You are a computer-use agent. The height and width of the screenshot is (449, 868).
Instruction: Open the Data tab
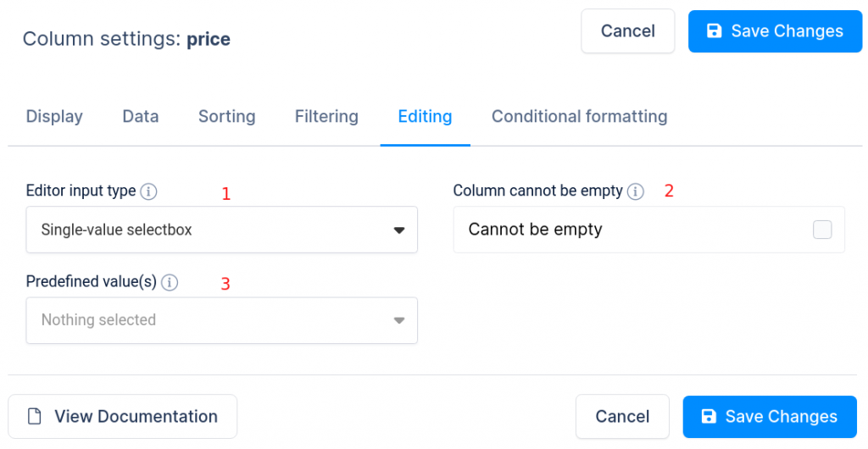click(141, 116)
